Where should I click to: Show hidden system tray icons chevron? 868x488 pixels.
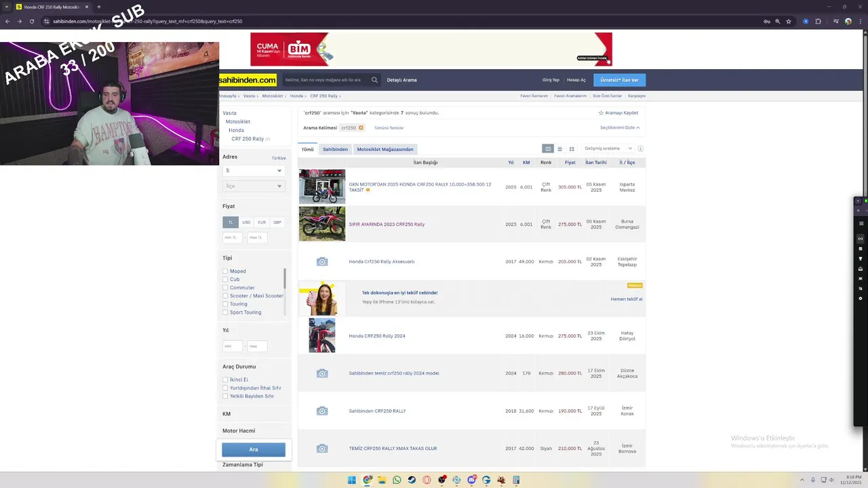[802, 480]
